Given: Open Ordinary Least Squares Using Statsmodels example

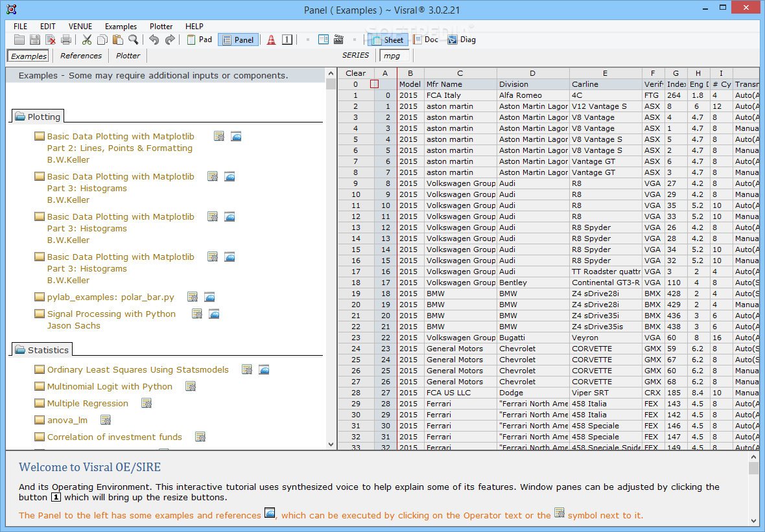Looking at the screenshot, I should 137,369.
